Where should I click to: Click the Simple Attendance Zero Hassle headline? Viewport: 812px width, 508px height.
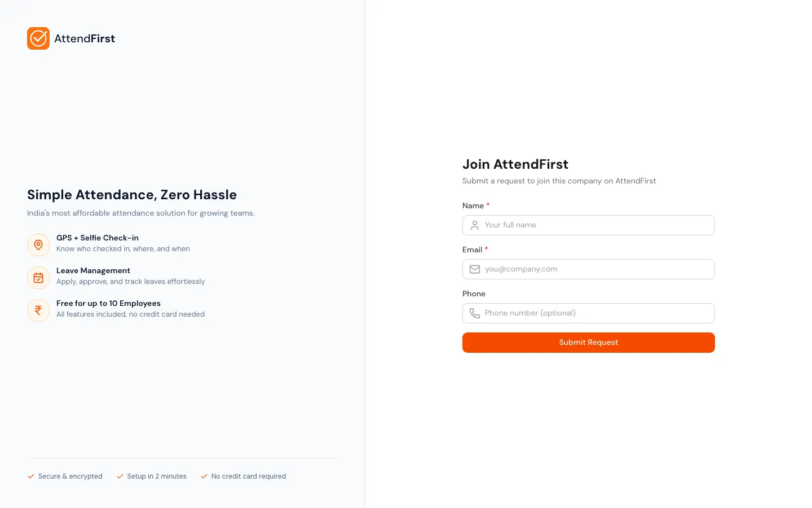[x=132, y=195]
